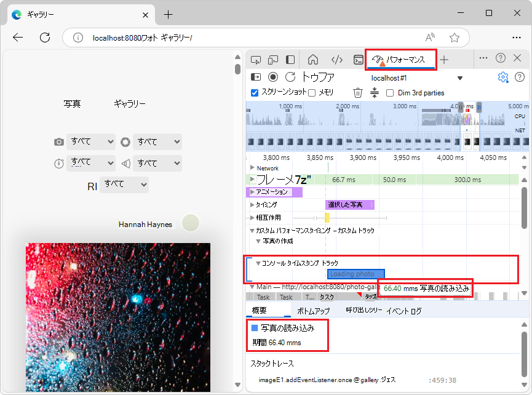Screen dimensions: 532x395
Task: Open the ボトムアップ tab
Action: (x=314, y=311)
